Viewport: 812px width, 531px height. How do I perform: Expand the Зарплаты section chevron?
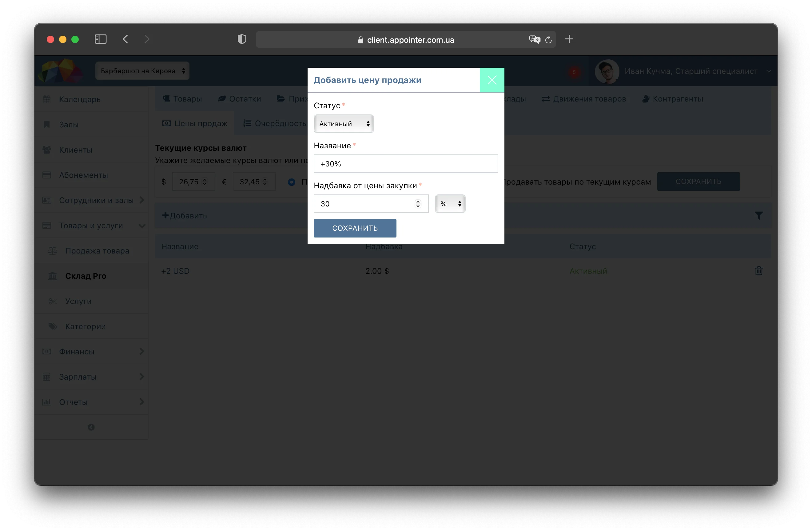tap(141, 377)
